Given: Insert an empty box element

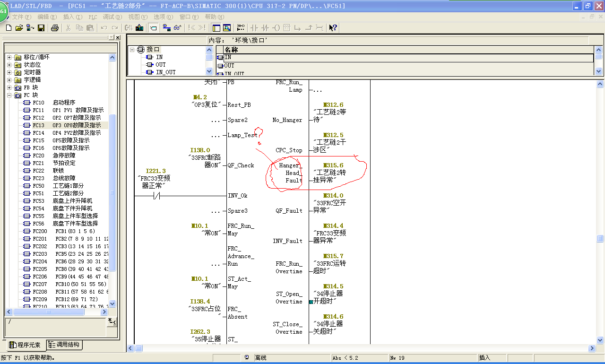Looking at the screenshot, I should [x=286, y=28].
